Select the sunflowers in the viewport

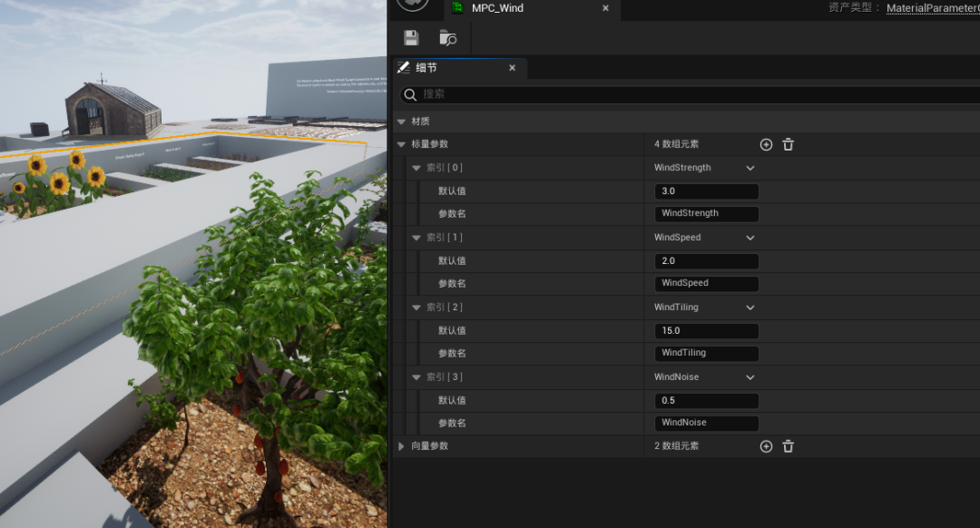tap(59, 181)
